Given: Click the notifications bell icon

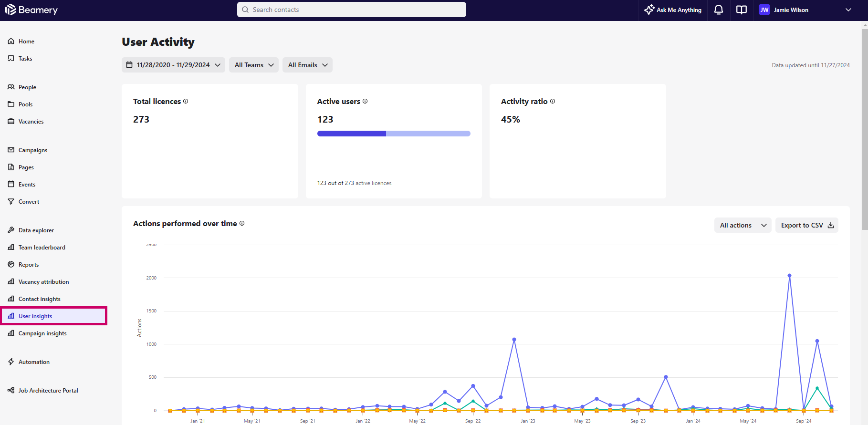Looking at the screenshot, I should click(718, 10).
